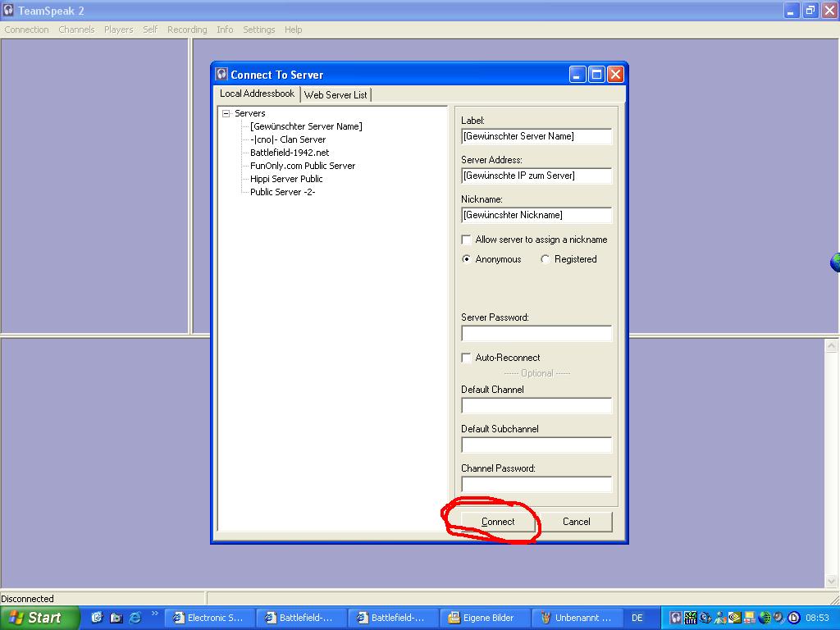Expand hidden quick launch items chevron
Screen dimensions: 840x630
pyautogui.click(x=155, y=613)
